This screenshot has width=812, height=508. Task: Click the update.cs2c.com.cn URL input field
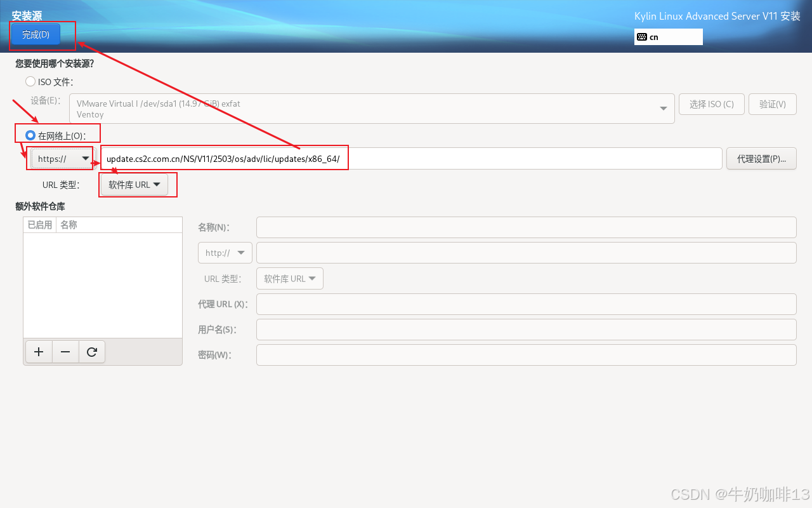click(x=411, y=159)
